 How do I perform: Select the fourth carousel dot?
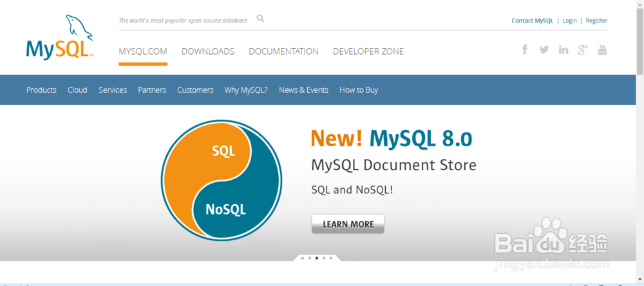(x=324, y=258)
